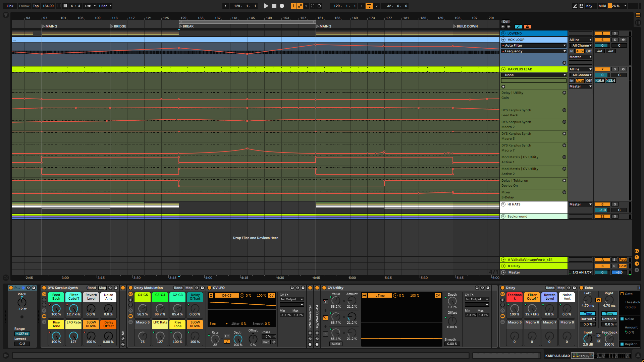Toggle DYS Karplus Synth device on/off
The image size is (644, 362).
point(44,288)
